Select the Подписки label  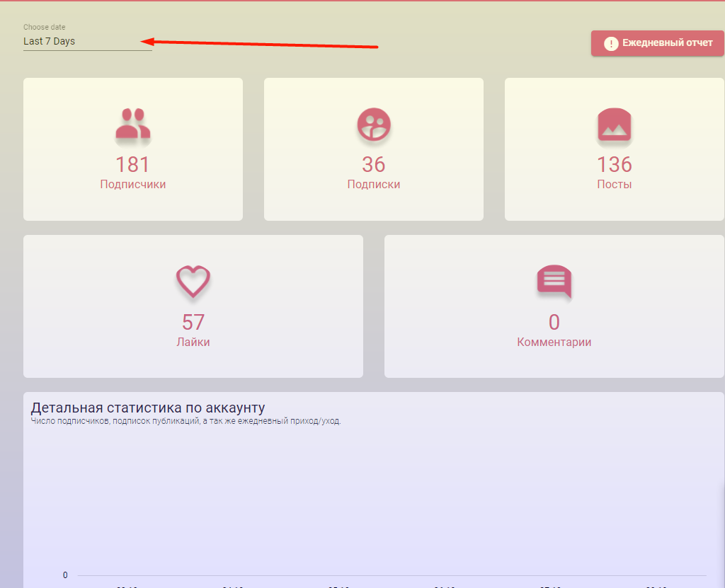[374, 185]
